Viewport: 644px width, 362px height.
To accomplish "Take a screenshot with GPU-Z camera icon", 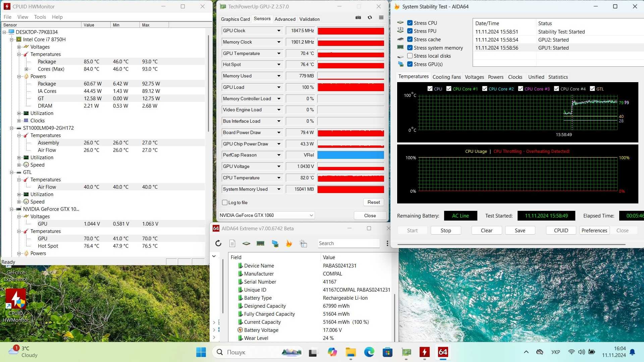I will click(x=358, y=18).
